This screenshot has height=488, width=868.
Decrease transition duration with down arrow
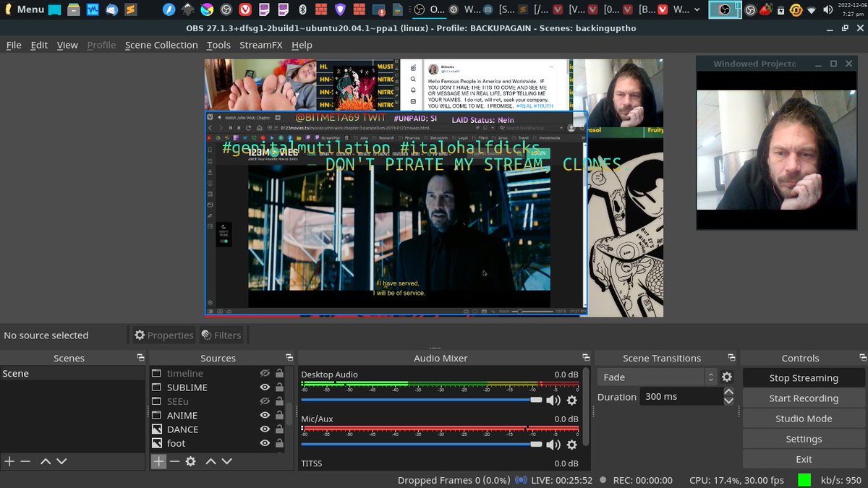point(728,401)
